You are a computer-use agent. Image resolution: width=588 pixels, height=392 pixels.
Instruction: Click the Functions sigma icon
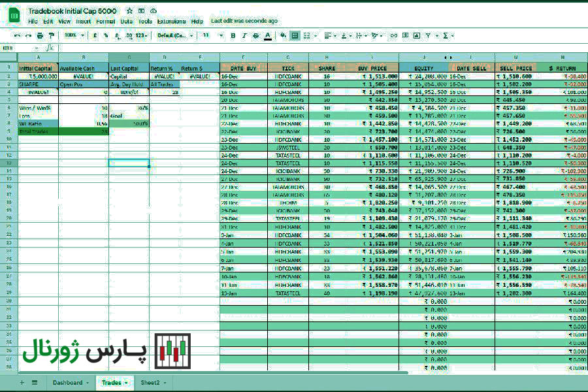point(446,36)
